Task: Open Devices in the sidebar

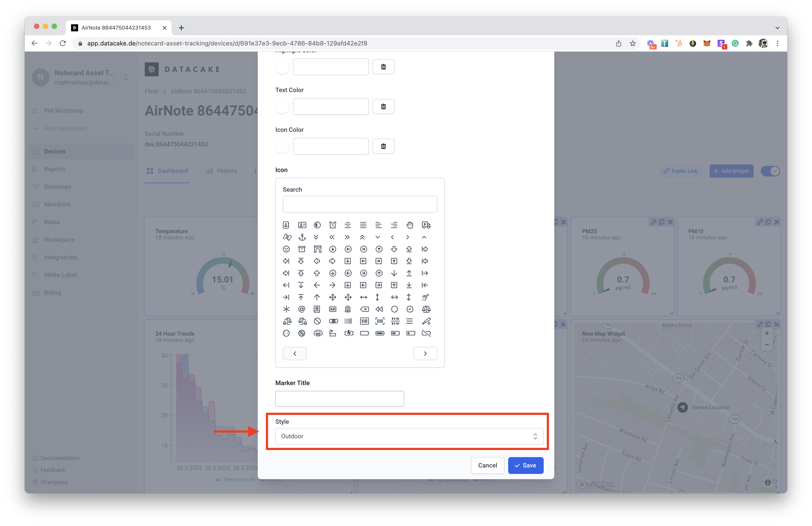Action: pos(81,151)
